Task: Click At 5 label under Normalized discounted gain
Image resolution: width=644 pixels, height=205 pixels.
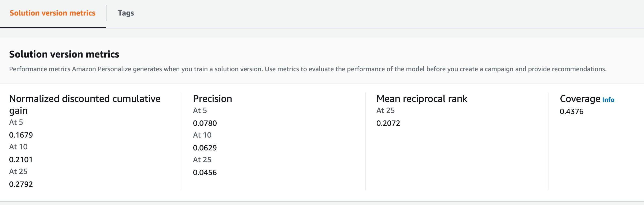Action: point(16,122)
